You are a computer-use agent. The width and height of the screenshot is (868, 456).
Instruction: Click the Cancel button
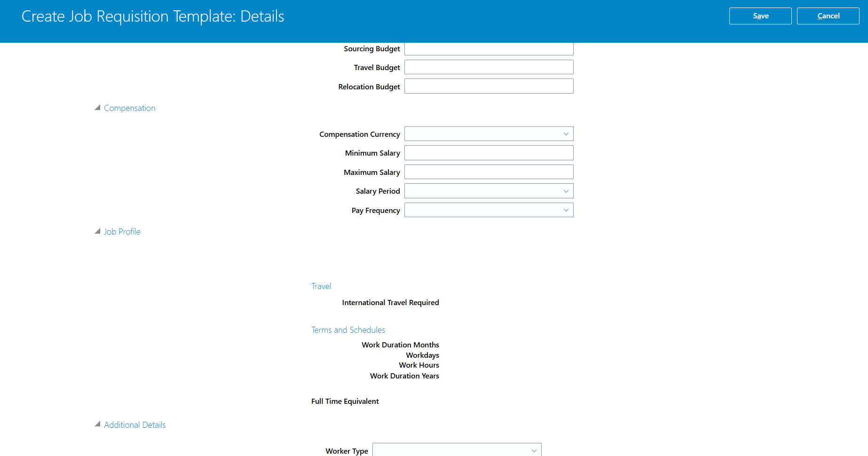828,16
